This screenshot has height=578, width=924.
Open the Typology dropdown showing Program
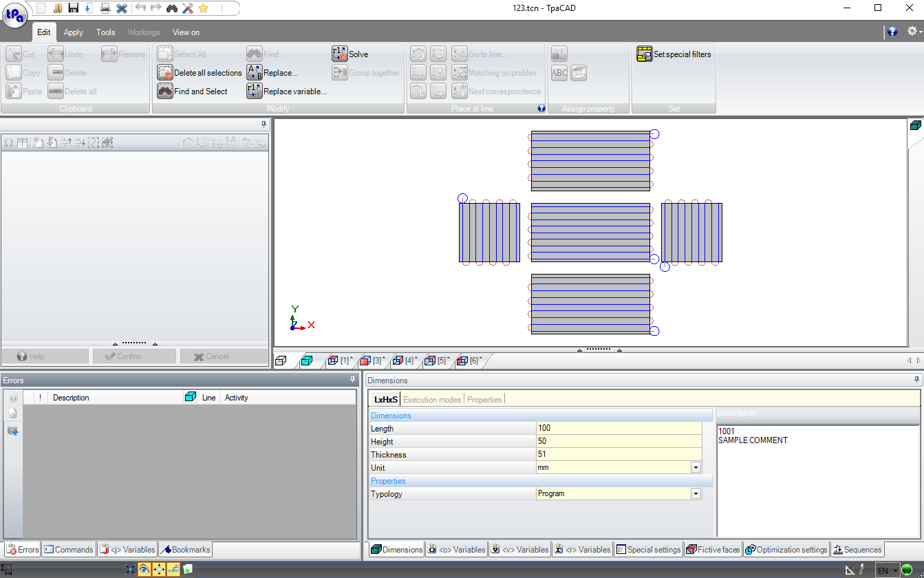click(695, 493)
